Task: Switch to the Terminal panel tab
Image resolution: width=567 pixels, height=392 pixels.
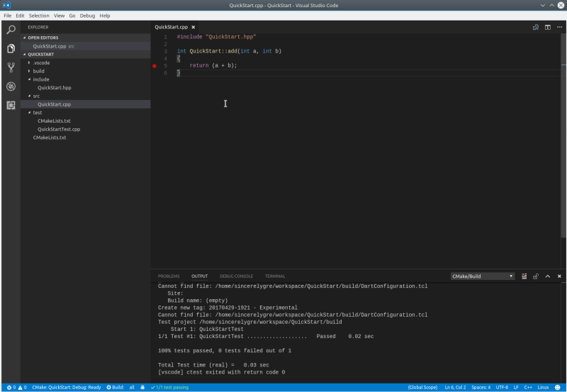Action: (x=275, y=276)
